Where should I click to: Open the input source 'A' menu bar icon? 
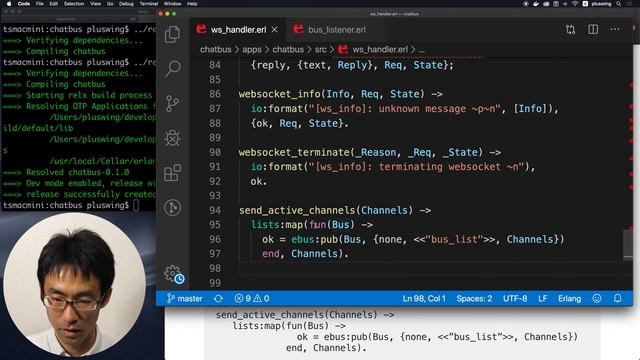coord(585,4)
